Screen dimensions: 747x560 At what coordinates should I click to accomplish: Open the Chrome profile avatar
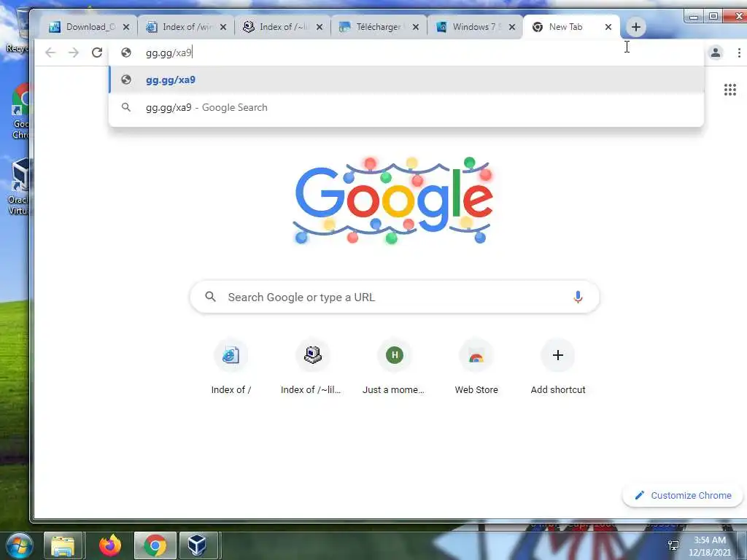[x=716, y=52]
